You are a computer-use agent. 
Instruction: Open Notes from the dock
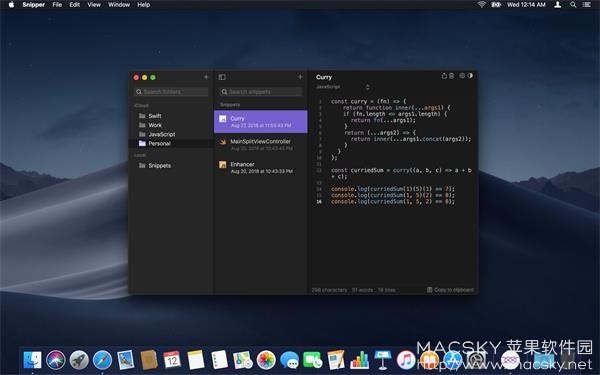(196, 360)
